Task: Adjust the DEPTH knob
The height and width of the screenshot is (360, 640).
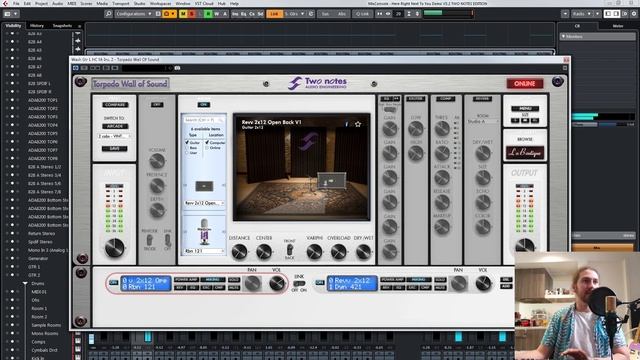Action: pyautogui.click(x=157, y=211)
